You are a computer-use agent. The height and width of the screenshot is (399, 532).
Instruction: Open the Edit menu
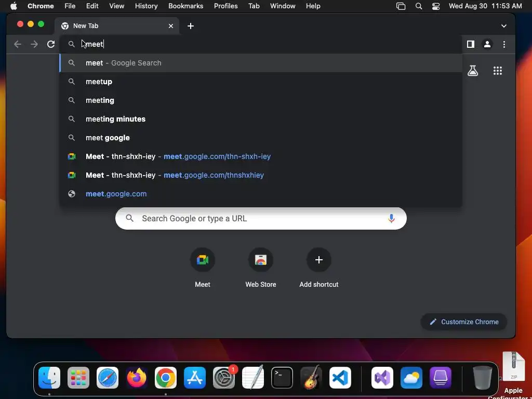92,6
